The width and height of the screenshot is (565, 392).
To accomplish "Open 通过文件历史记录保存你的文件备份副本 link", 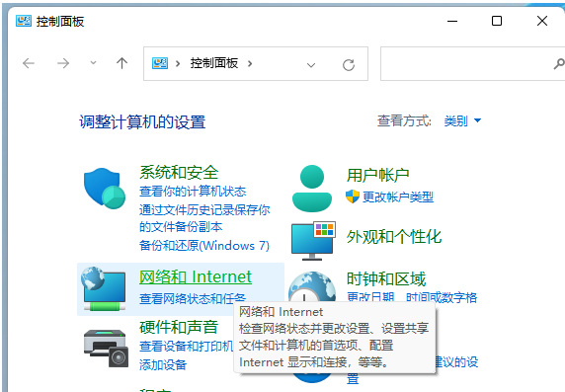I will [x=204, y=218].
